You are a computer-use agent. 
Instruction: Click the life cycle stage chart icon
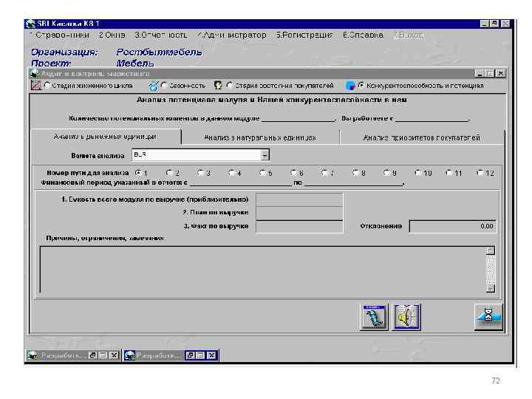(35, 85)
